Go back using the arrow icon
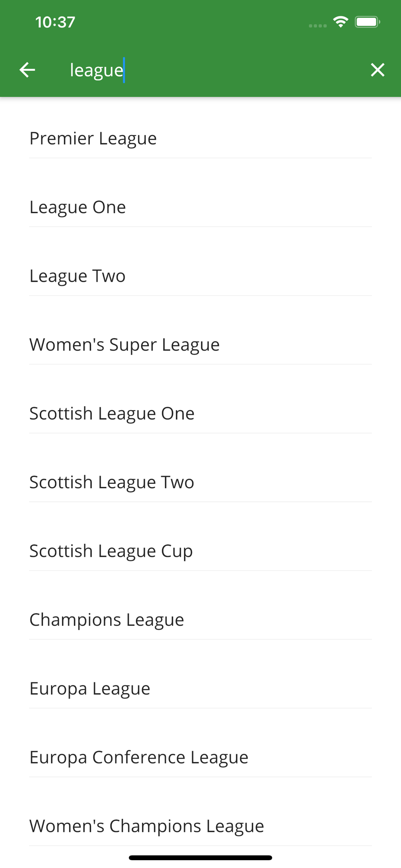This screenshot has width=401, height=868. (27, 69)
